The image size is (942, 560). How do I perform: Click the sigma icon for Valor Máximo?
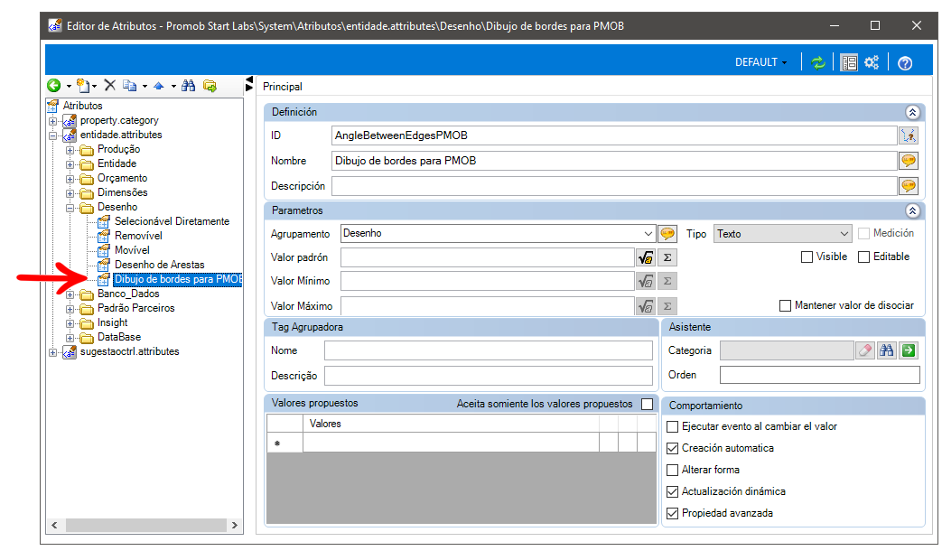coord(667,306)
